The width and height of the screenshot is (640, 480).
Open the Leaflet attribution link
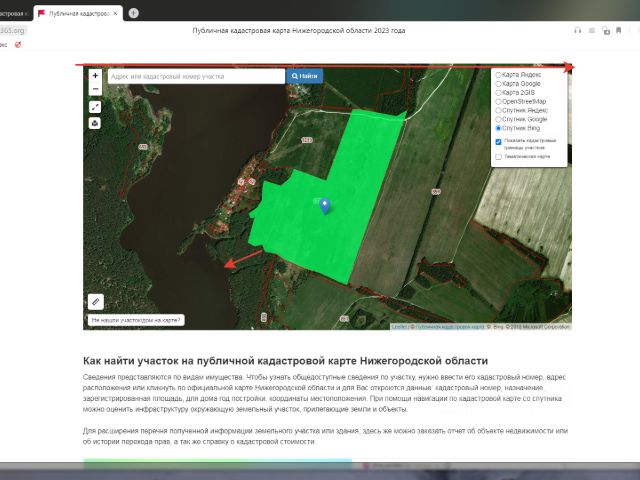[x=396, y=326]
